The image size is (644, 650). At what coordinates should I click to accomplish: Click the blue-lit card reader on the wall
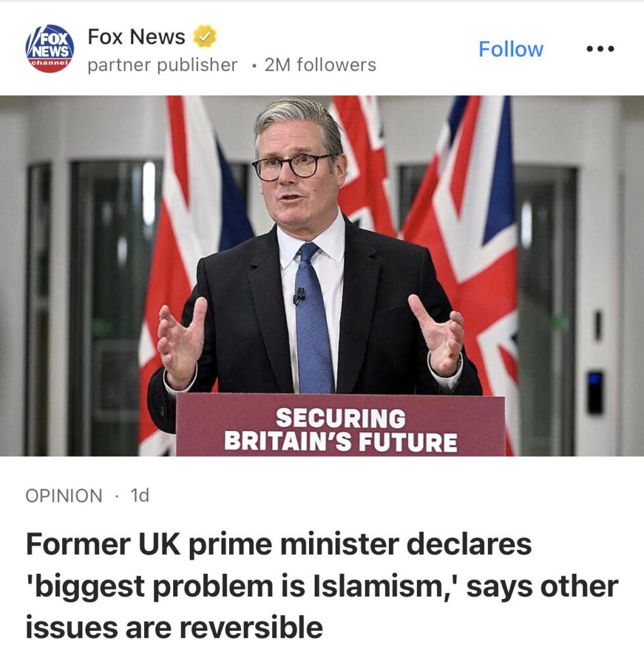tap(595, 392)
